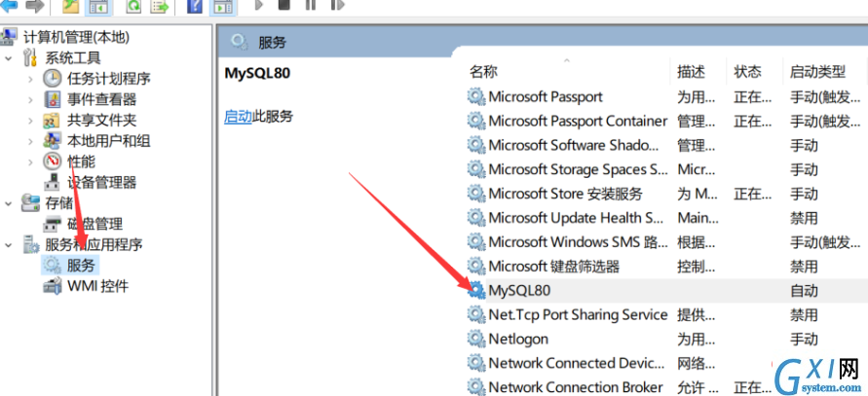Screen dimensions: 868x396
Task: Click the Microsoft Storage Spaces gear icon
Action: pos(476,169)
